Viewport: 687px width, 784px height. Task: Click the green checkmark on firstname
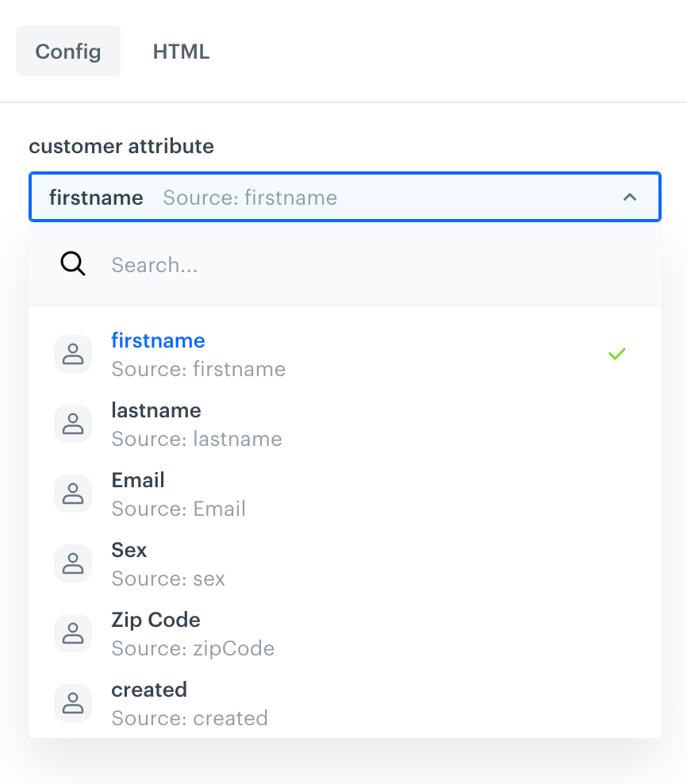(616, 354)
